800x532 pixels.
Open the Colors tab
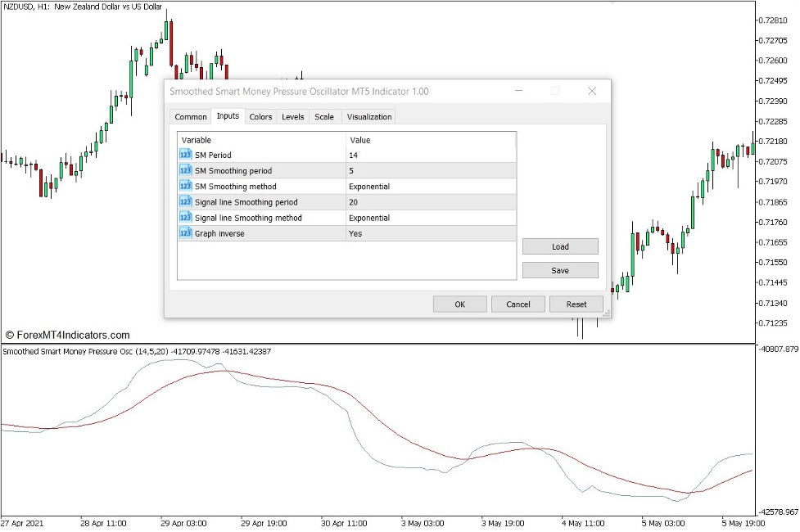[260, 116]
